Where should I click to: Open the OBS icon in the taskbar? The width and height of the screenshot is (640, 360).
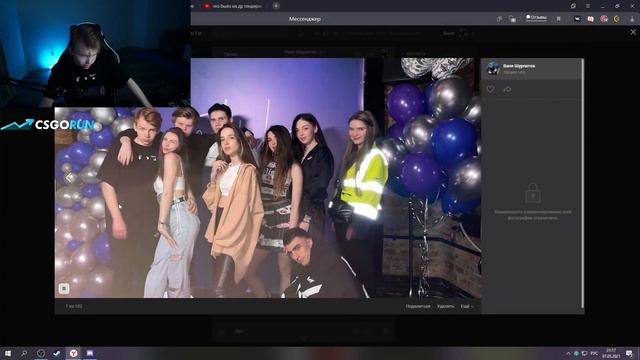click(40, 353)
